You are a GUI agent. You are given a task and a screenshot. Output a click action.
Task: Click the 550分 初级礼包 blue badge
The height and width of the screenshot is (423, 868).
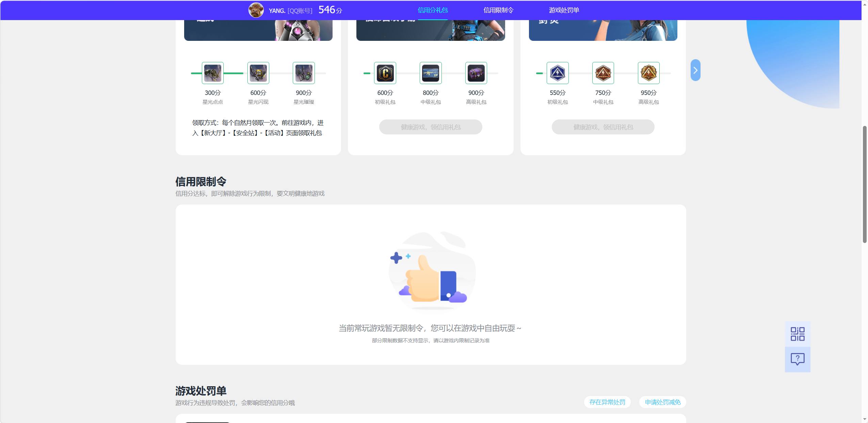(558, 73)
